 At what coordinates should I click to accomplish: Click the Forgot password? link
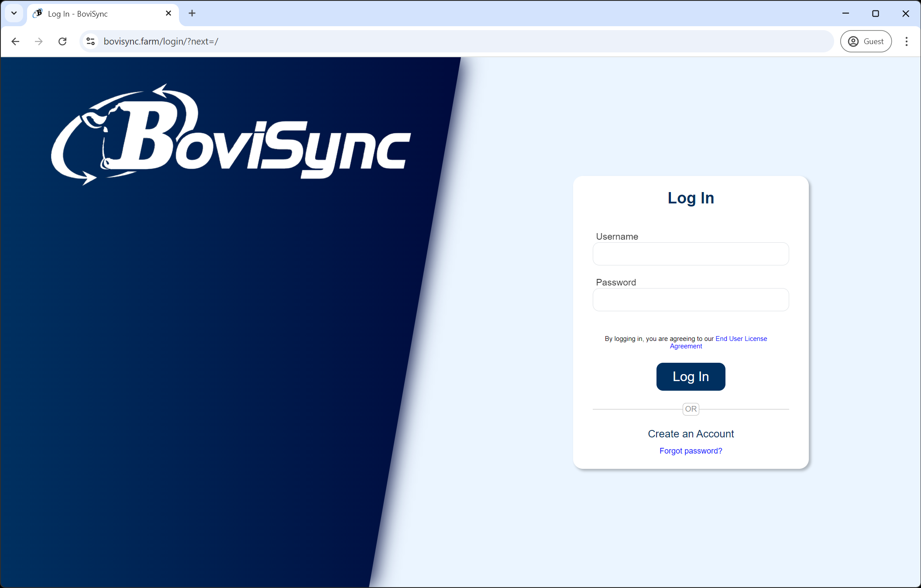[x=691, y=451]
